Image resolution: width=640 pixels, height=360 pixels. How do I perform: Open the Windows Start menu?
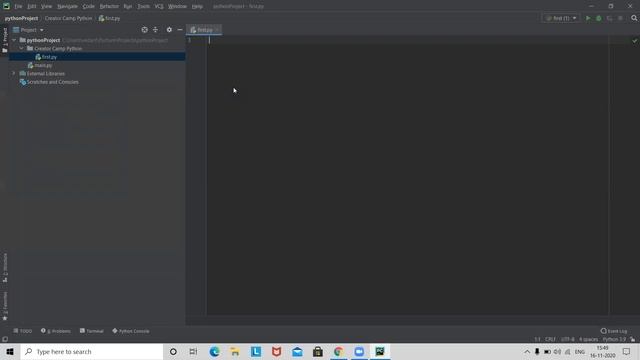tap(10, 351)
